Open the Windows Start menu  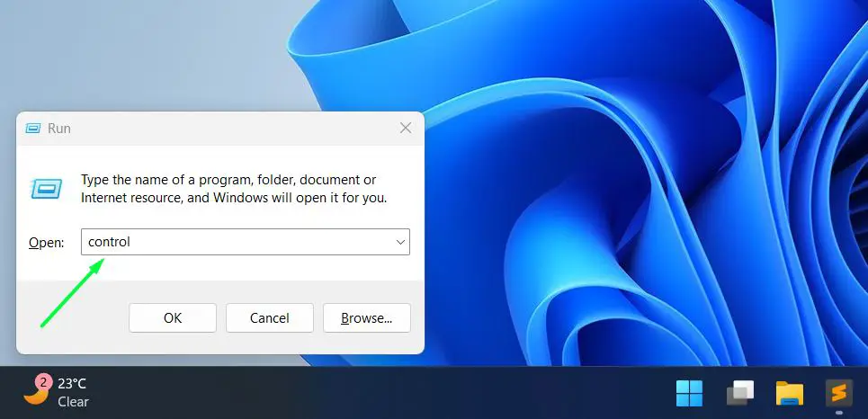point(689,393)
